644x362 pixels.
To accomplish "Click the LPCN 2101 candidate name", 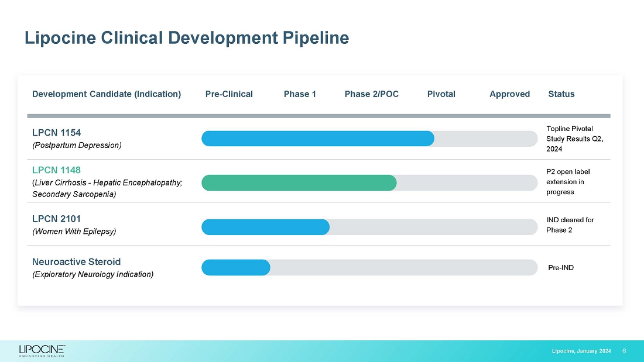I will point(56,219).
